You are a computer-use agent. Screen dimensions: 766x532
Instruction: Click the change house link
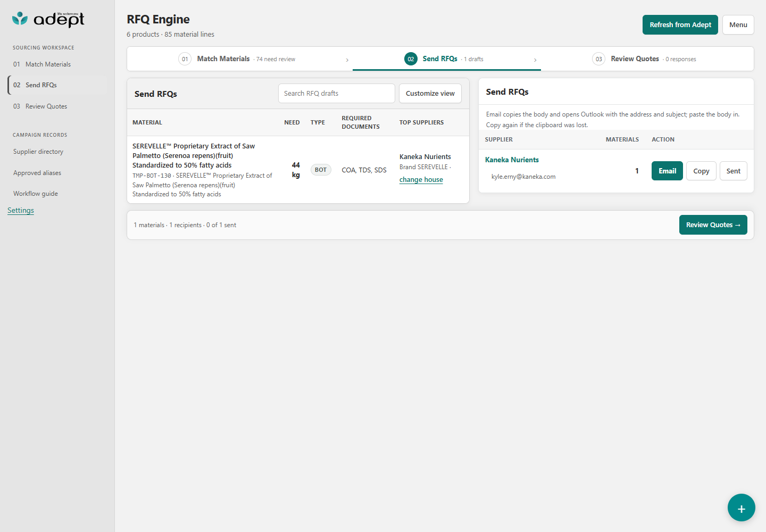coord(421,180)
